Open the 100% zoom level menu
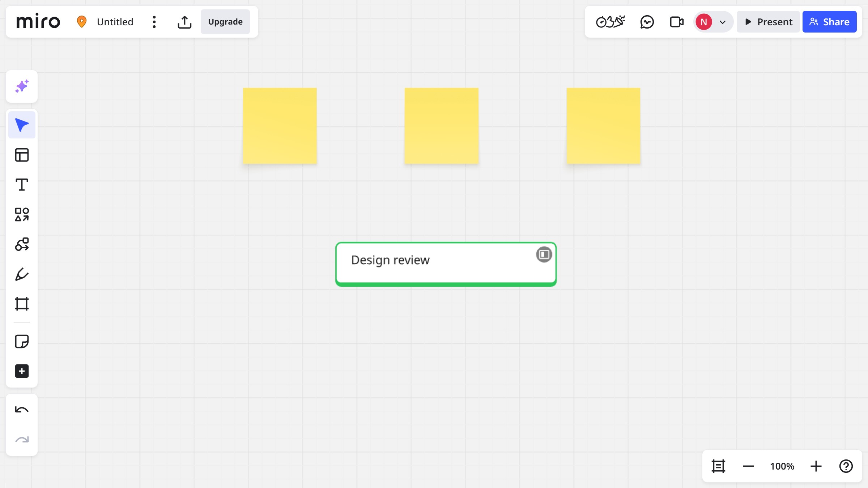This screenshot has height=488, width=868. pyautogui.click(x=782, y=466)
